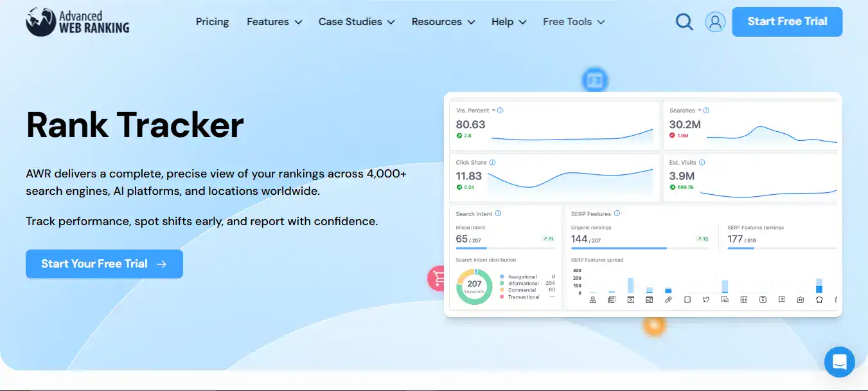
Task: Click info icon beside SERP Features heading
Action: coord(617,214)
